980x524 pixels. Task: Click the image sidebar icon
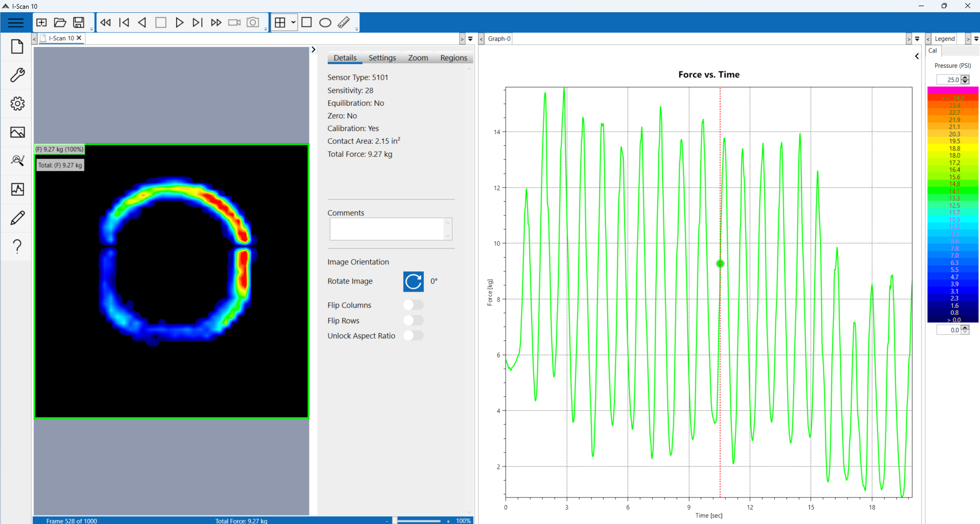[x=17, y=132]
